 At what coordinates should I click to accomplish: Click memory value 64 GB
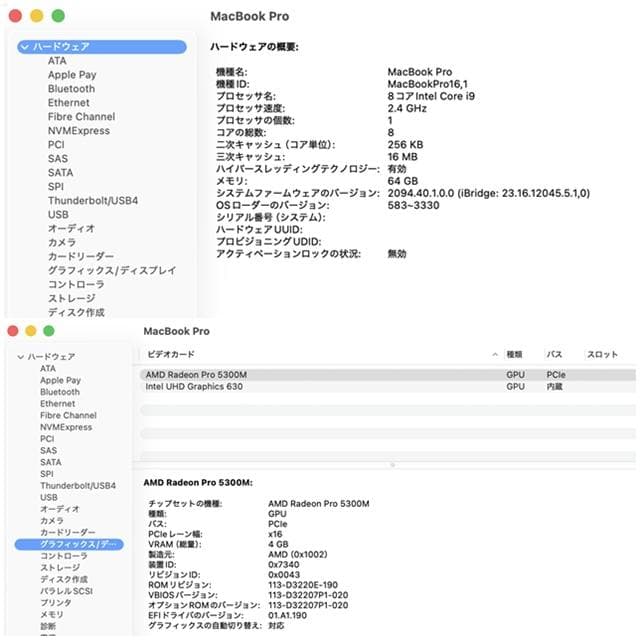point(402,181)
